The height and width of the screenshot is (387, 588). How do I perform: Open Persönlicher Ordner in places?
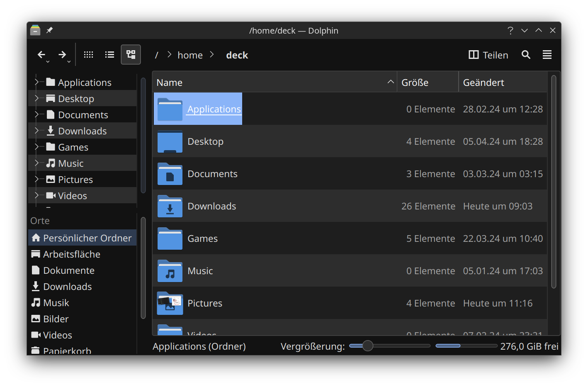82,238
